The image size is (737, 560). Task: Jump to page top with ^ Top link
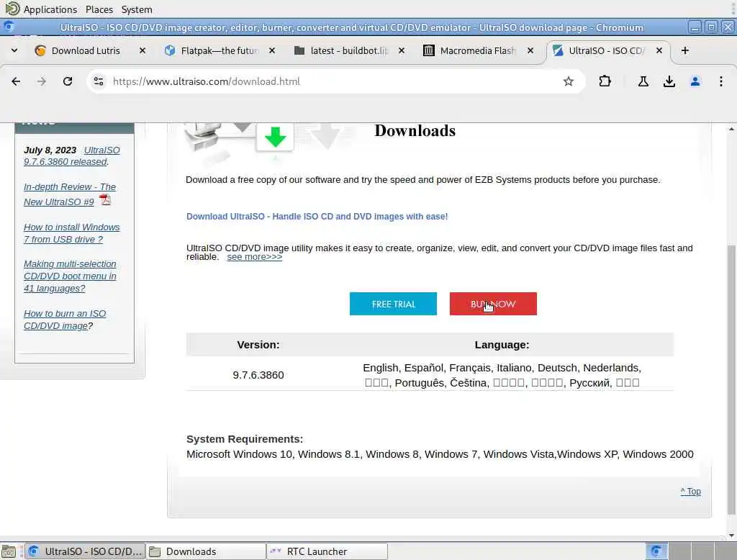click(x=690, y=492)
